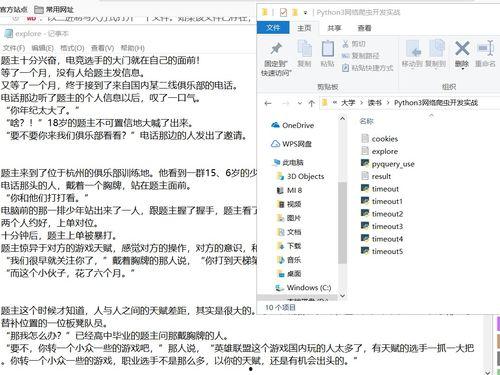Screen dimensions: 500x375
Task: Open the Delete button dropdown arrow
Action: point(462,68)
